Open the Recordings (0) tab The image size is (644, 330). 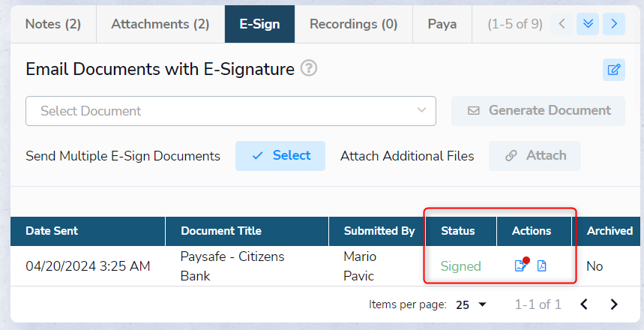(353, 24)
